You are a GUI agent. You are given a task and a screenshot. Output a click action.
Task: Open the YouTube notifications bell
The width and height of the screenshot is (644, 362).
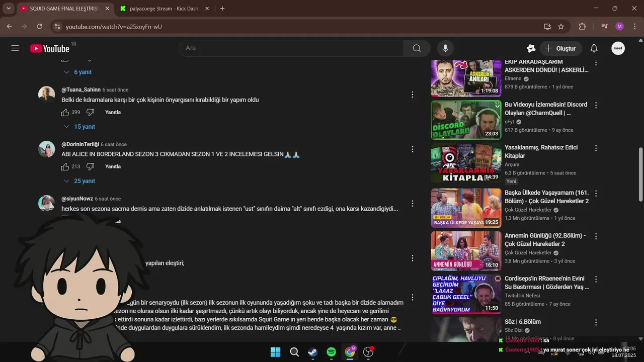pos(594,48)
